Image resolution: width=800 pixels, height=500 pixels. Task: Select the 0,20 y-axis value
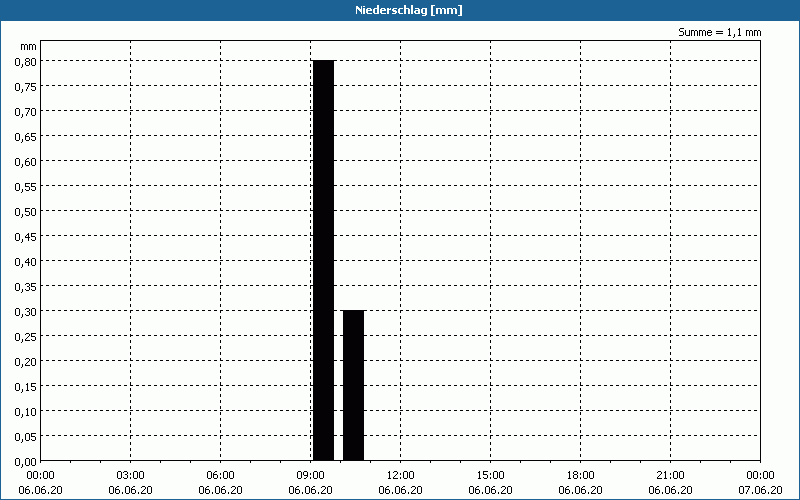tap(26, 362)
